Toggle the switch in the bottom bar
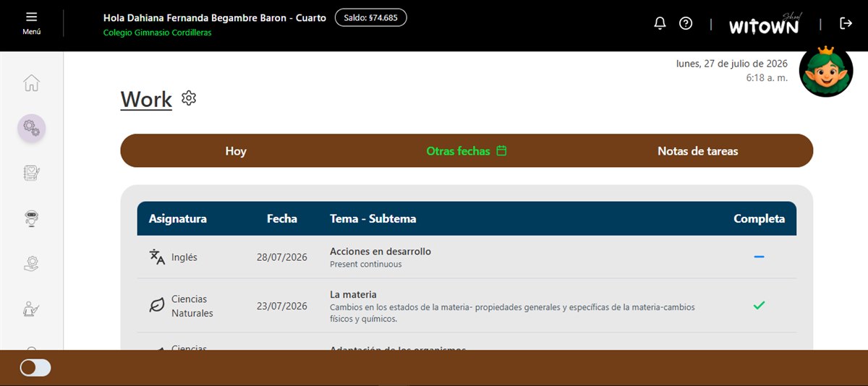 click(x=35, y=368)
